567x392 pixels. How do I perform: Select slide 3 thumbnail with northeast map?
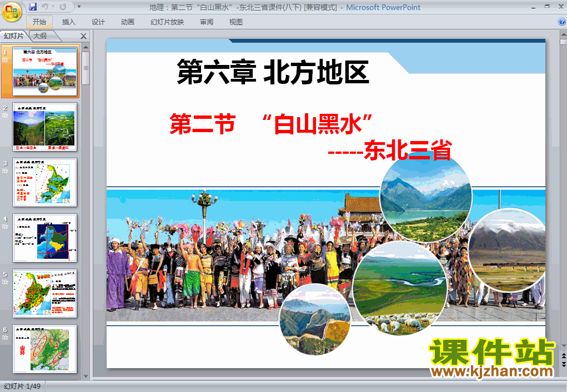[45, 182]
